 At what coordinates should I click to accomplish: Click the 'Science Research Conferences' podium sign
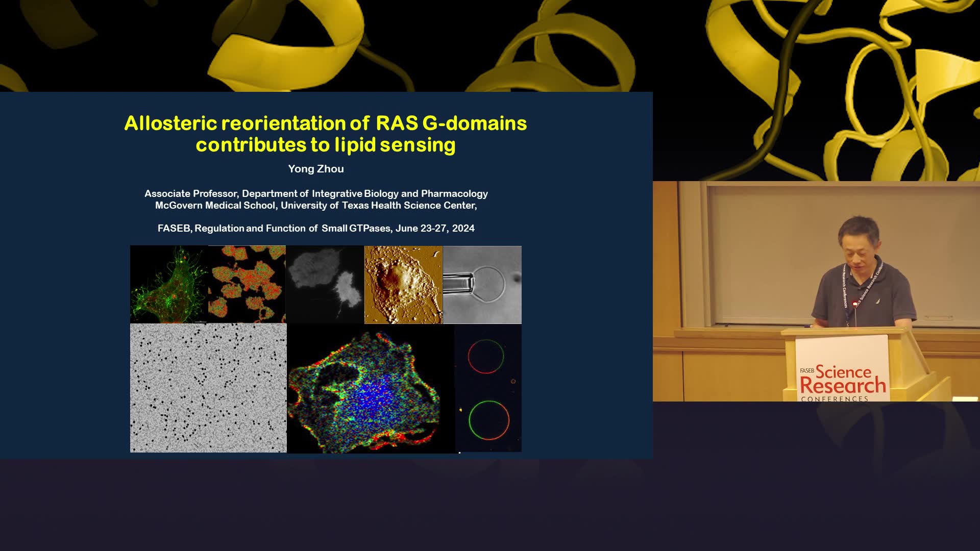click(x=842, y=368)
